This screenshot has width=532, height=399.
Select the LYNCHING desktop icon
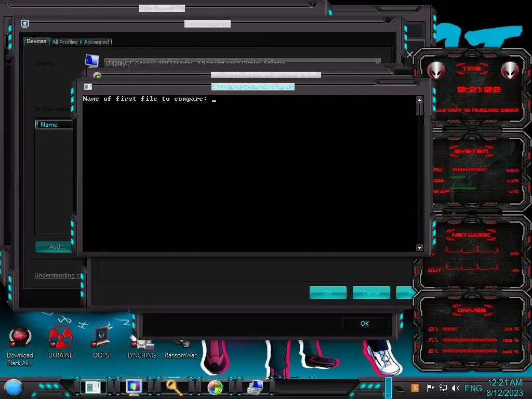click(x=142, y=347)
